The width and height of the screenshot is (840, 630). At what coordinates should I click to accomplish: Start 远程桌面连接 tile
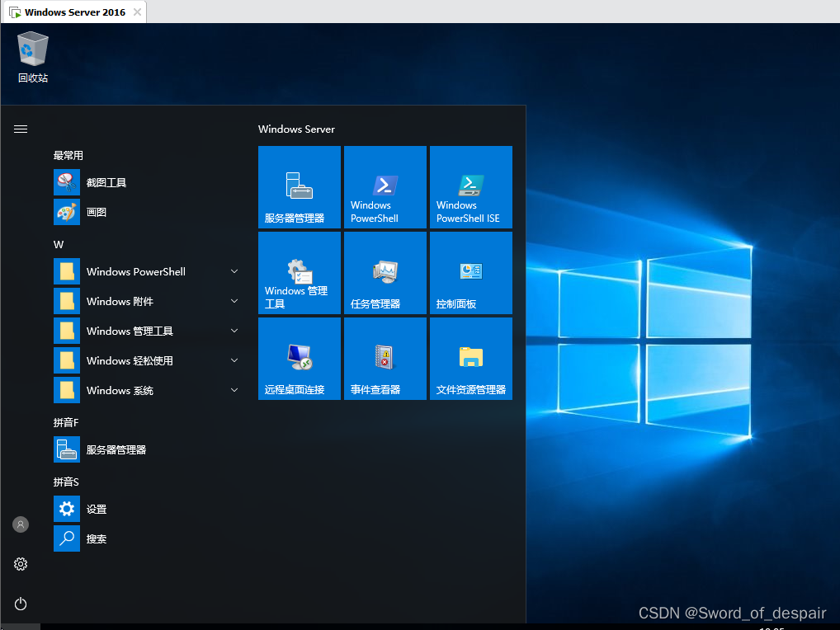[x=299, y=359]
